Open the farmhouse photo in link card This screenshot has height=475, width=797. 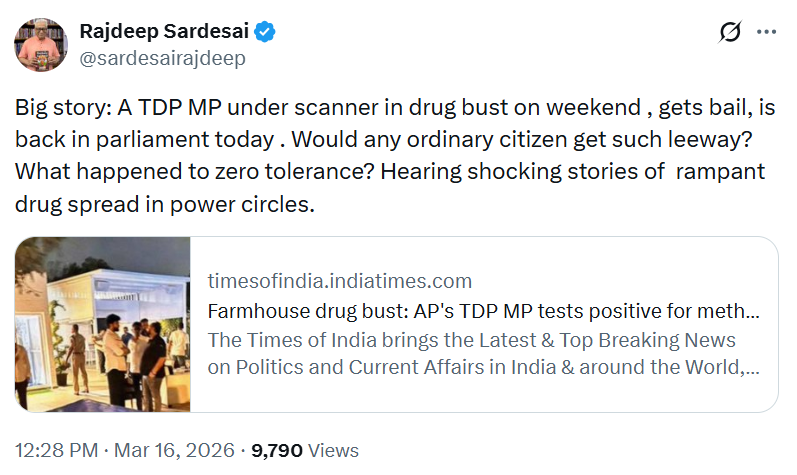pos(103,325)
